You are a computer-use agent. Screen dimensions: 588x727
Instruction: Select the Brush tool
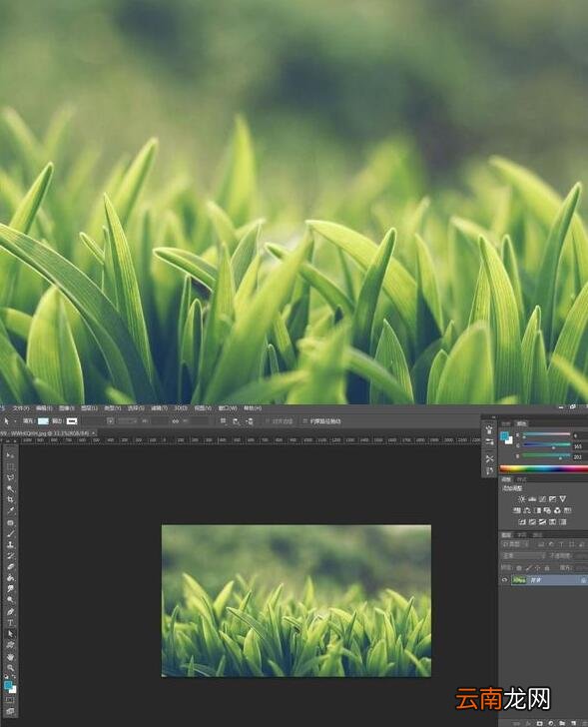10,533
